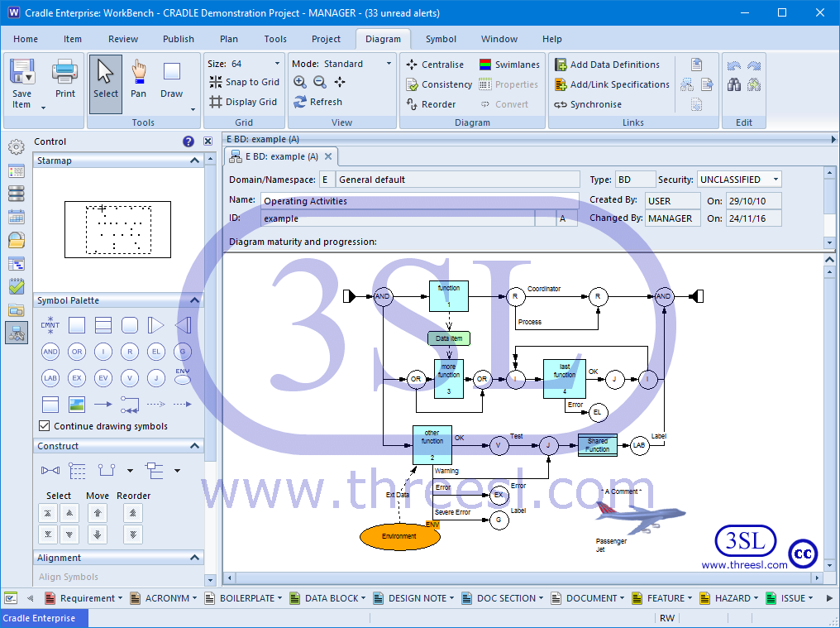
Task: Click the diagram horizontal scrollbar
Action: (x=523, y=578)
